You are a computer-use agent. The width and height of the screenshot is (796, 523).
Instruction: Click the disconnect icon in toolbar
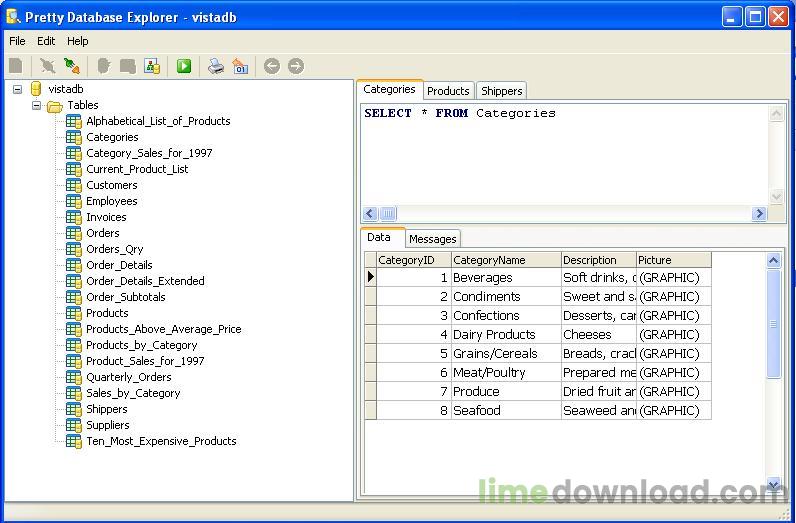pyautogui.click(x=46, y=66)
